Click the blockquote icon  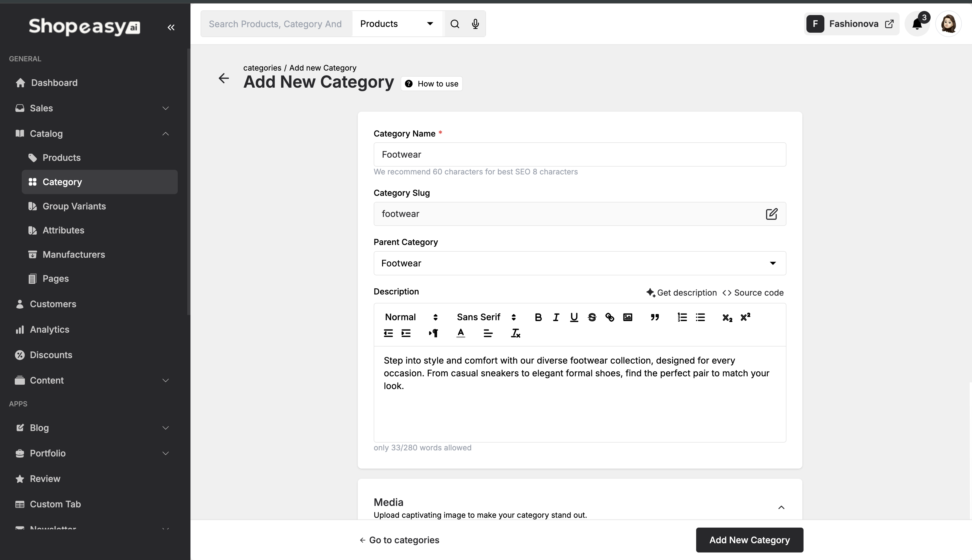click(x=654, y=317)
